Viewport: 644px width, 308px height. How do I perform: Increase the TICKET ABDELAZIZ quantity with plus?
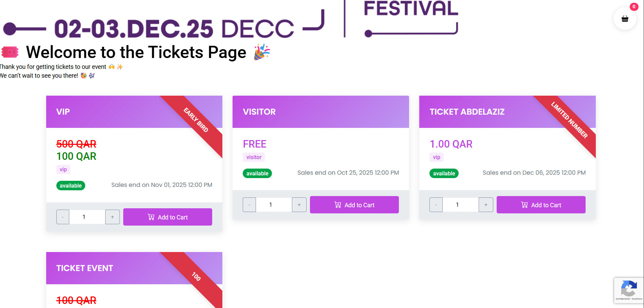coord(486,205)
